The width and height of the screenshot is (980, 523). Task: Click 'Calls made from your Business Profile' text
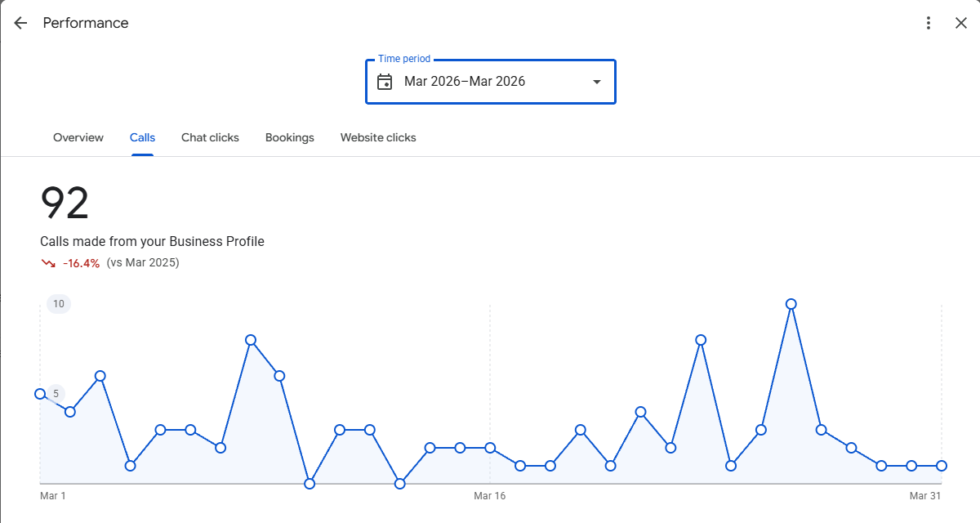tap(152, 241)
